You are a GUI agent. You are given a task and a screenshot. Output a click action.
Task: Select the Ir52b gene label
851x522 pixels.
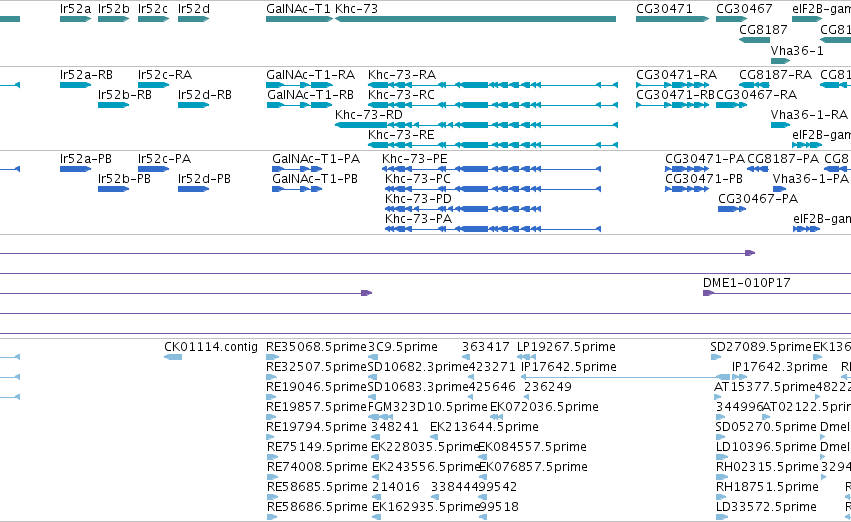pos(113,9)
